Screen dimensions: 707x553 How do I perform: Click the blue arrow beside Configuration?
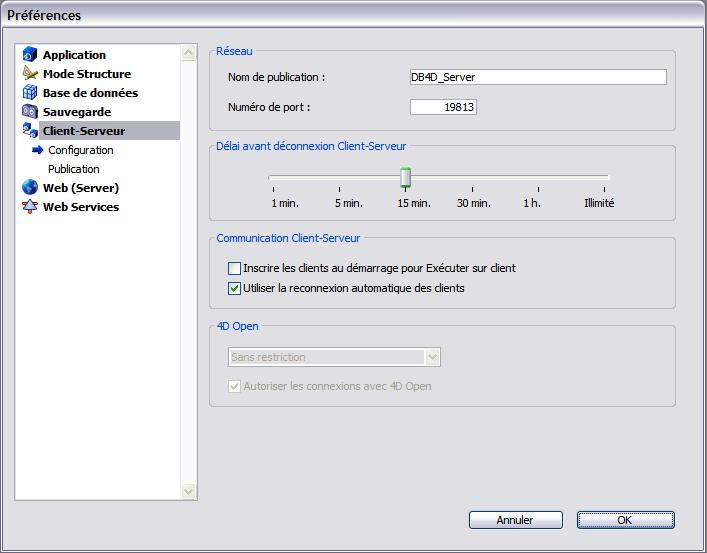tap(38, 150)
